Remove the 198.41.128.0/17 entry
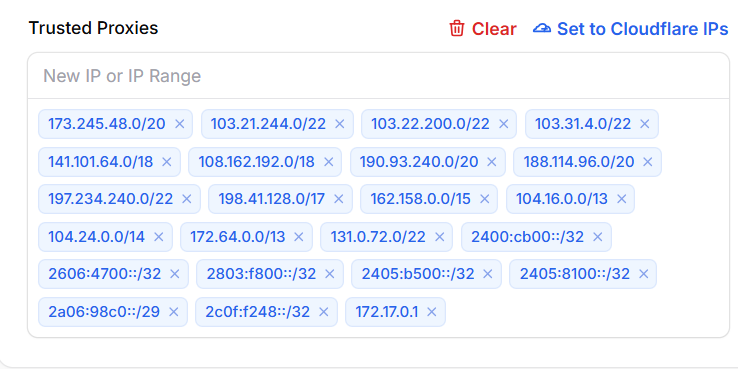738x369 pixels. point(339,199)
